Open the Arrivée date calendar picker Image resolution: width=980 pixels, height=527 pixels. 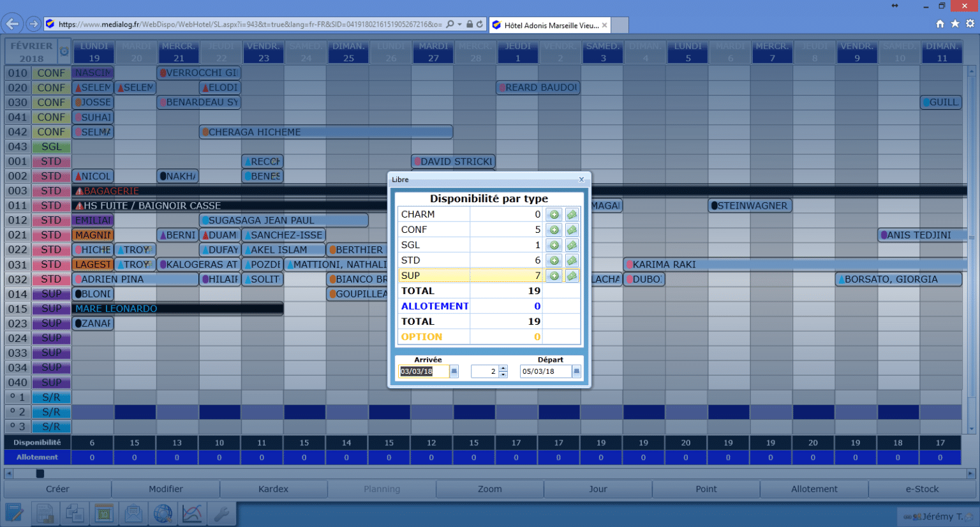click(454, 371)
